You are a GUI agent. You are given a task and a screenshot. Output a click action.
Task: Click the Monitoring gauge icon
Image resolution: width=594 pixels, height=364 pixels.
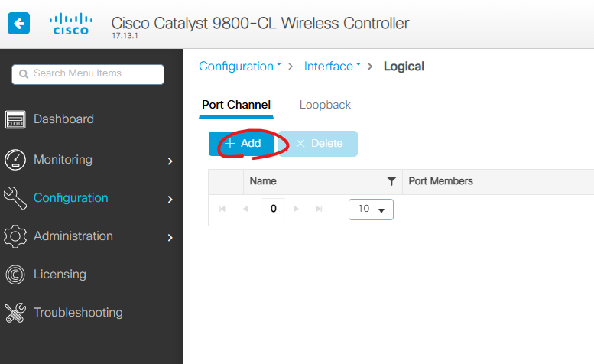tap(15, 160)
